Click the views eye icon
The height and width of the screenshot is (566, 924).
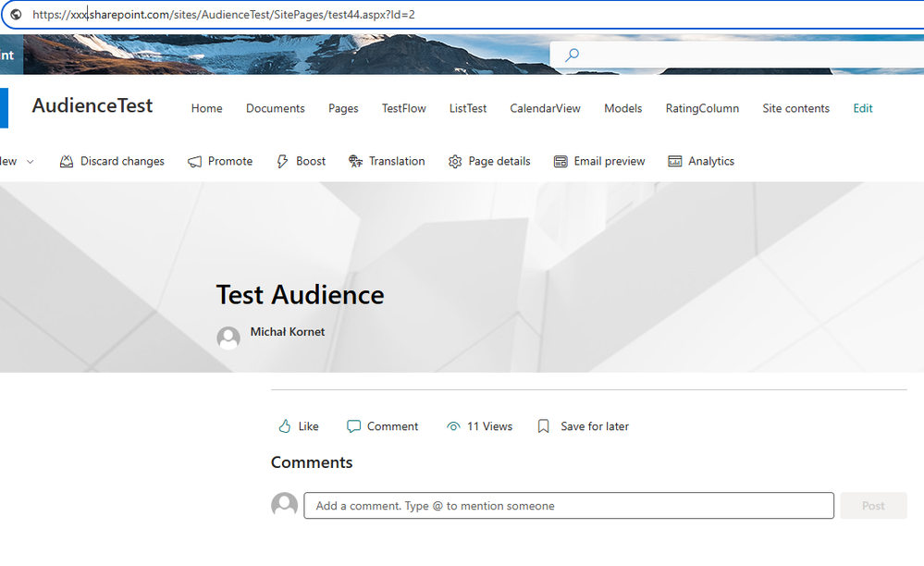pyautogui.click(x=453, y=426)
